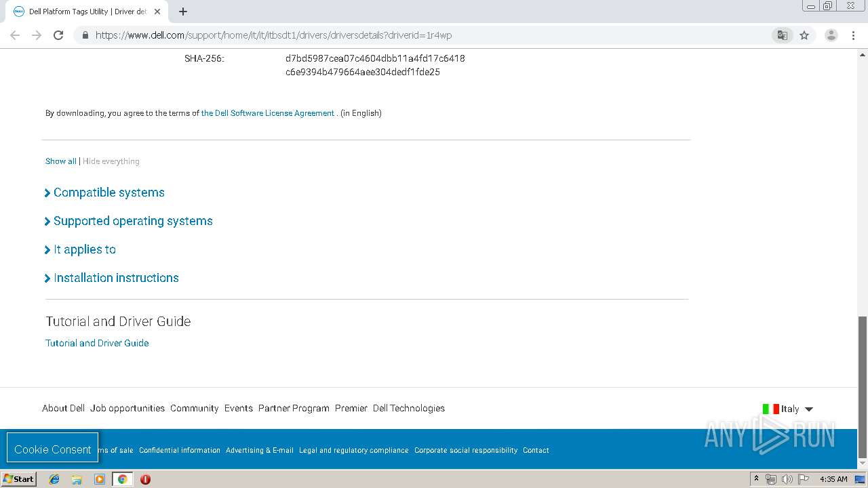Open Confidential information link
This screenshot has height=488, width=868.
tap(180, 450)
